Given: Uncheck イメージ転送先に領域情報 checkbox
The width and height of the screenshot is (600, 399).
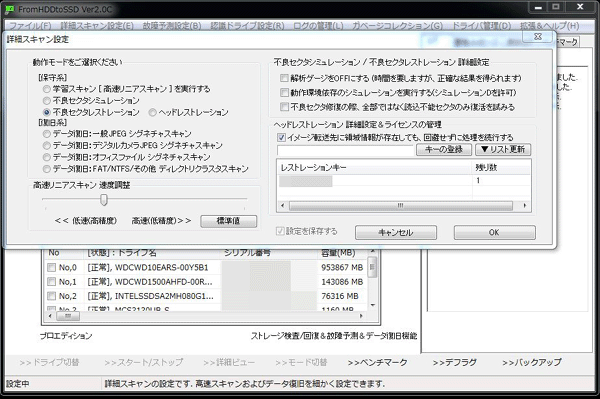Looking at the screenshot, I should coord(281,137).
